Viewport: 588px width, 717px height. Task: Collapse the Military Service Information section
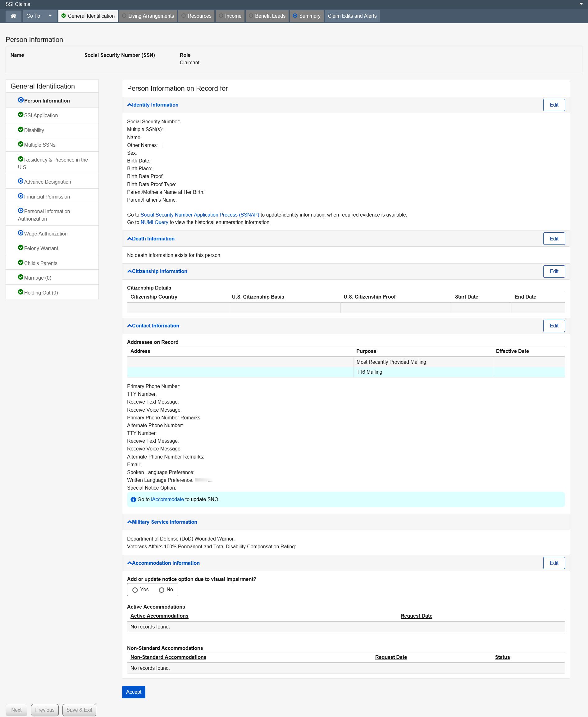162,522
